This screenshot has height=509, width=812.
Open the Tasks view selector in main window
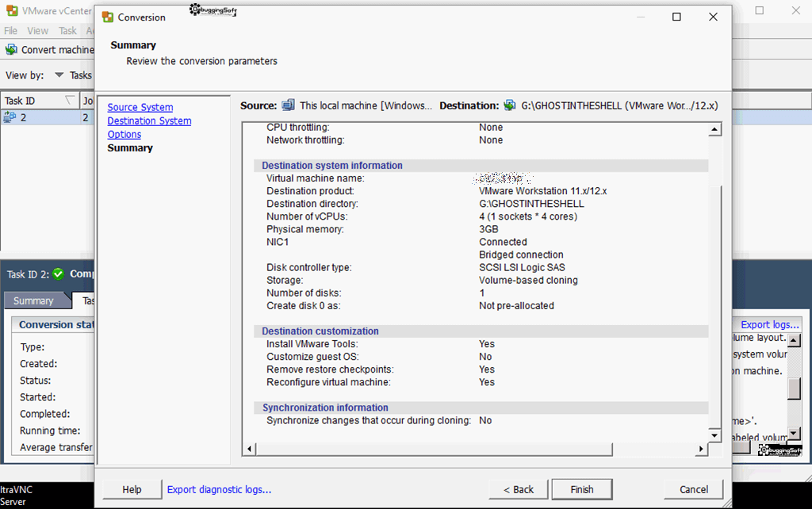81,75
